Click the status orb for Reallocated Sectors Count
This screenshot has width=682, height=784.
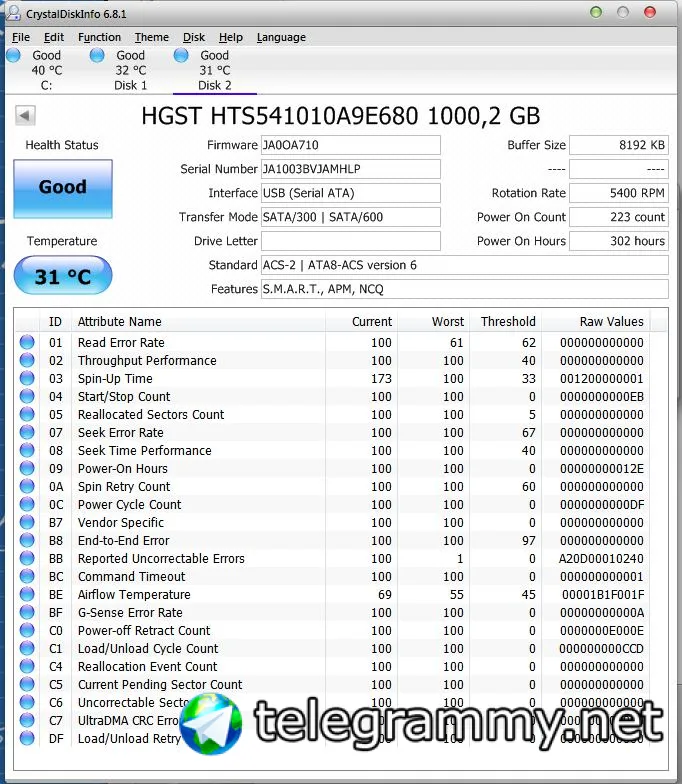pos(27,414)
